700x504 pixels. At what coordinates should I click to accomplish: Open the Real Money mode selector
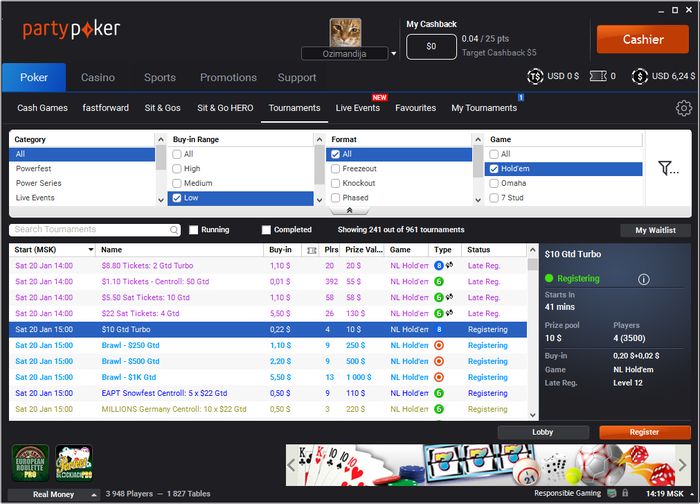(x=54, y=494)
